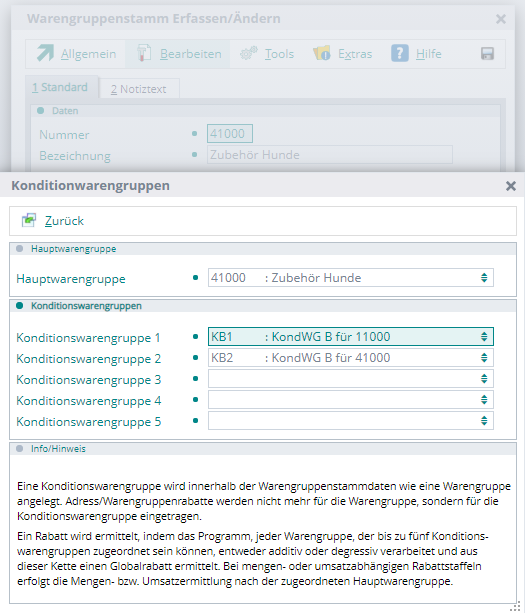Click the Zurück link

(64, 221)
